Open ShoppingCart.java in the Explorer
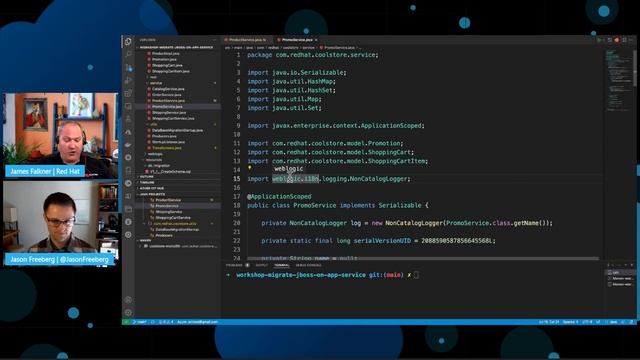 point(167,65)
